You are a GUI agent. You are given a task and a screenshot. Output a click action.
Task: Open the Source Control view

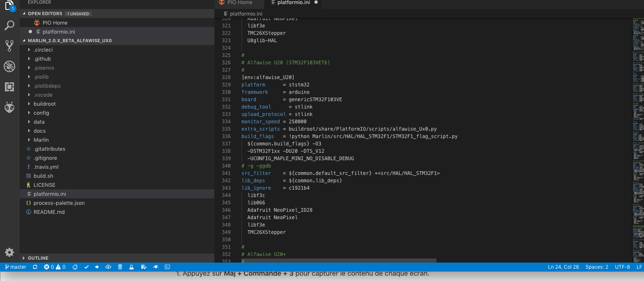(x=9, y=45)
